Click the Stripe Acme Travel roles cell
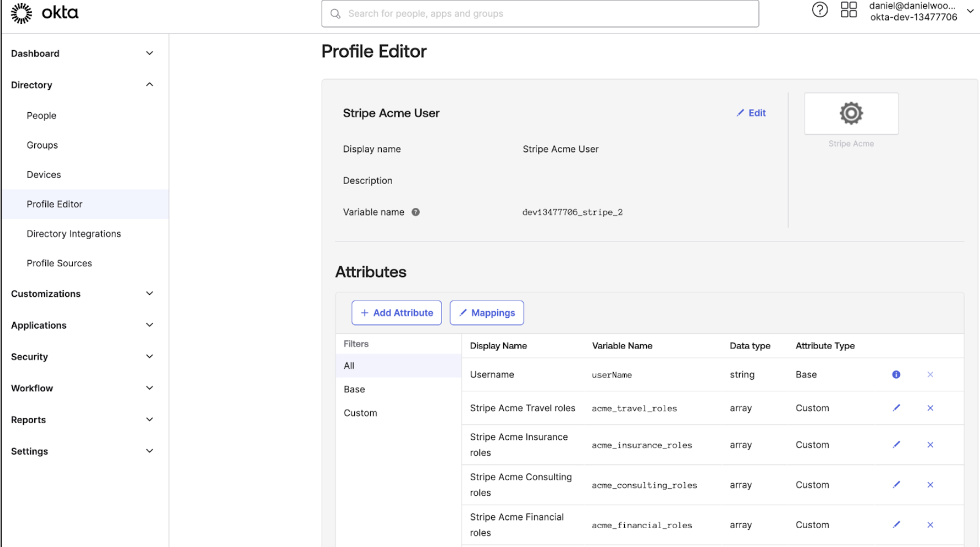The image size is (980, 547). pos(523,408)
